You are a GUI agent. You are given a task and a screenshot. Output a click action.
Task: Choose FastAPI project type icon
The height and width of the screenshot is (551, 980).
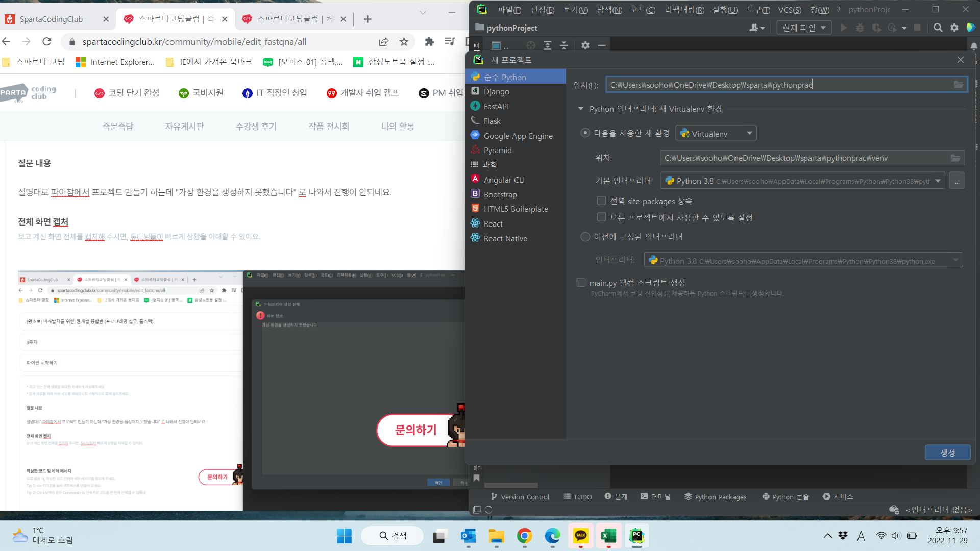tap(475, 106)
